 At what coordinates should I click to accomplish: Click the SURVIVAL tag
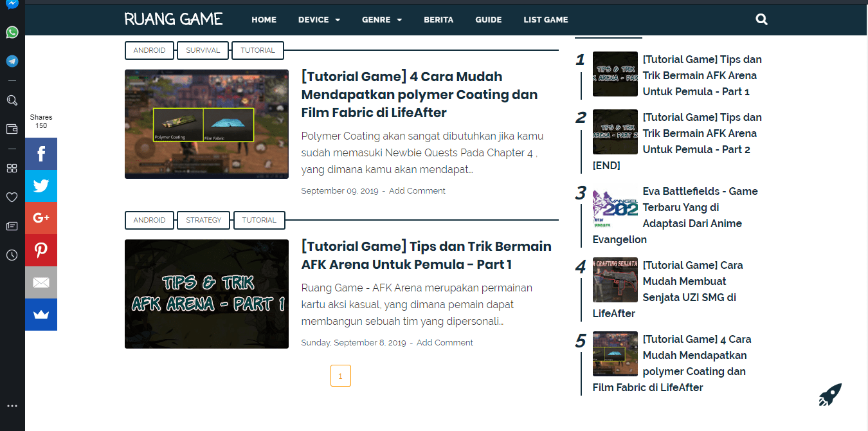coord(203,50)
